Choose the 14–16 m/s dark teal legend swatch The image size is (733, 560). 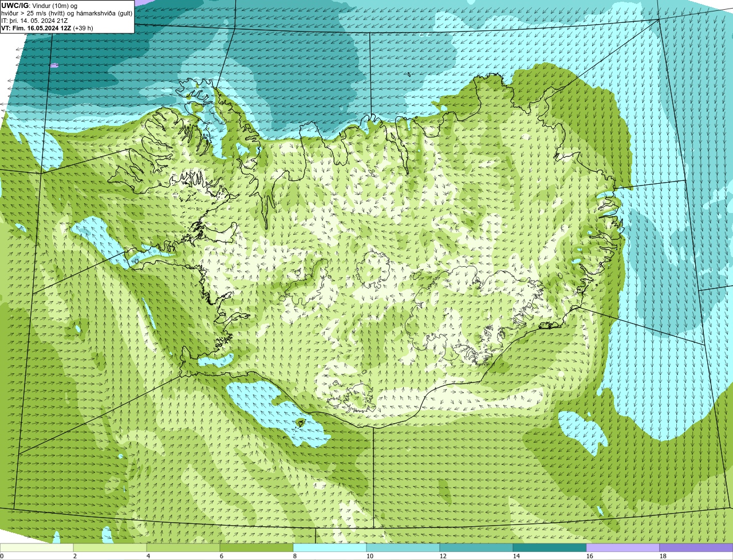coord(550,547)
